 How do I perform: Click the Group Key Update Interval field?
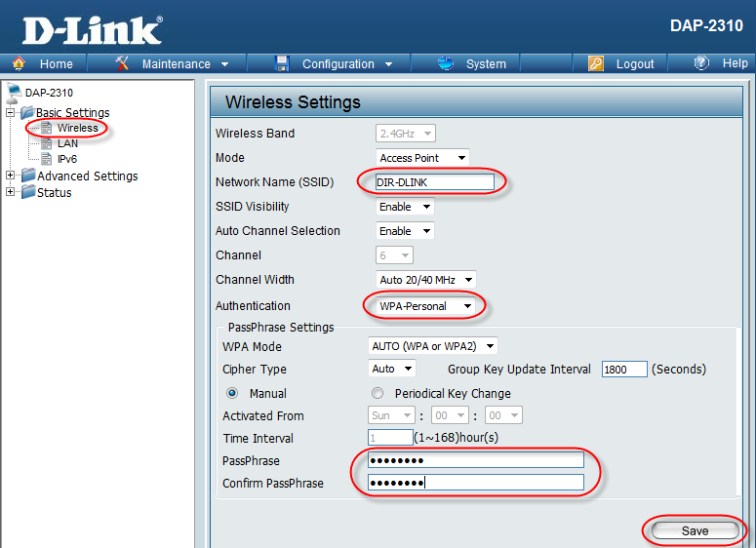tap(624, 370)
